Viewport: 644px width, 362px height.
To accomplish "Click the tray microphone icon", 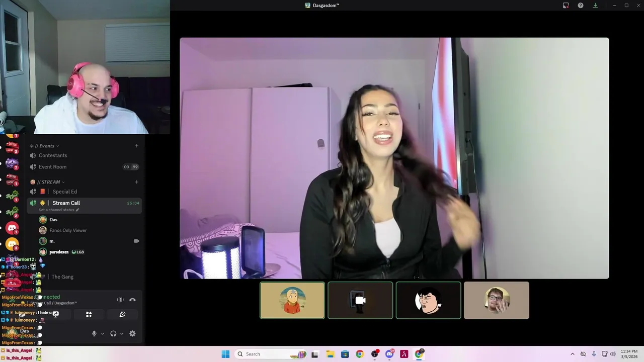I will click(x=594, y=354).
